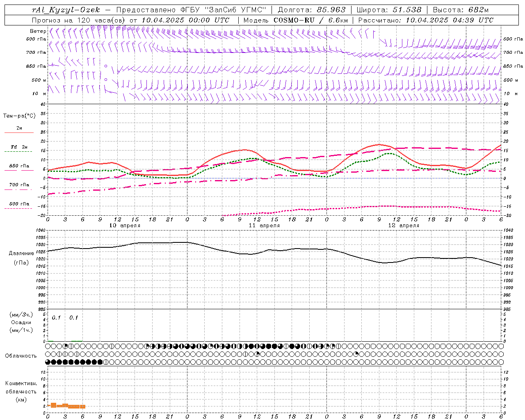This screenshot has height=420, width=525.
Task: Click the 11 апреля date label
Action: tap(264, 226)
